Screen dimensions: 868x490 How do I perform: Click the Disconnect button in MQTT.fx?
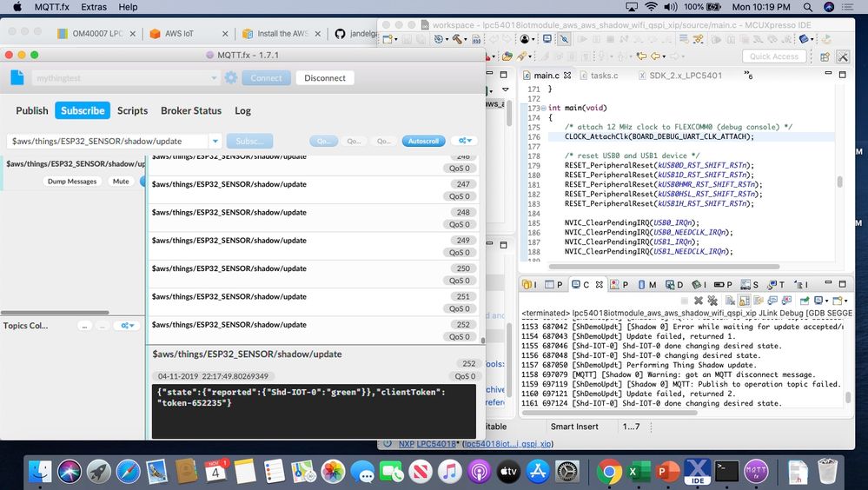325,78
